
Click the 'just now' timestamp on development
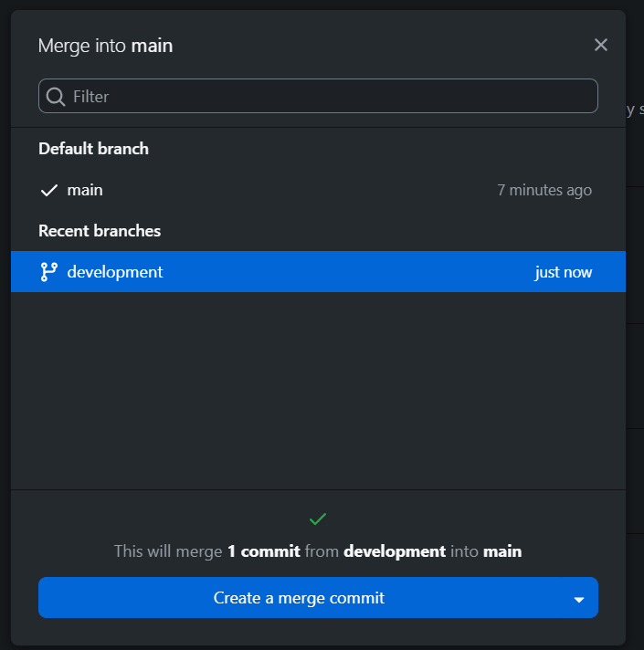coord(563,272)
